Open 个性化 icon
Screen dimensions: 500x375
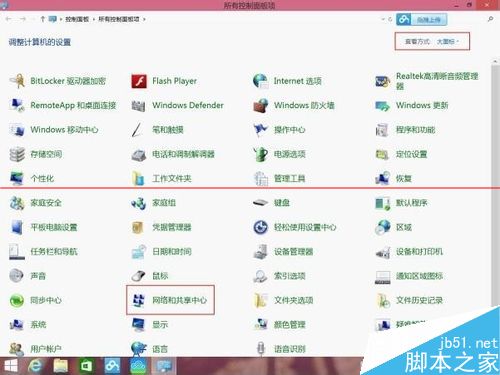tap(17, 178)
